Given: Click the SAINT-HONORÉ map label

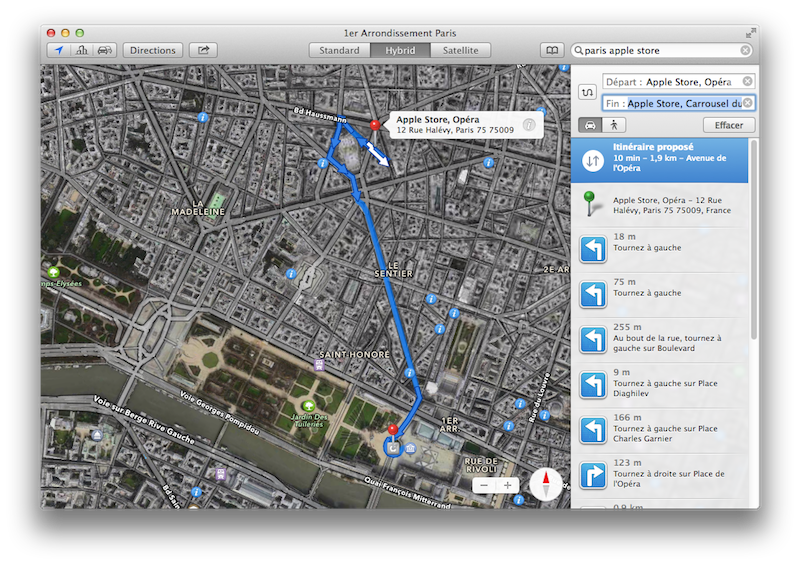Looking at the screenshot, I should [354, 354].
